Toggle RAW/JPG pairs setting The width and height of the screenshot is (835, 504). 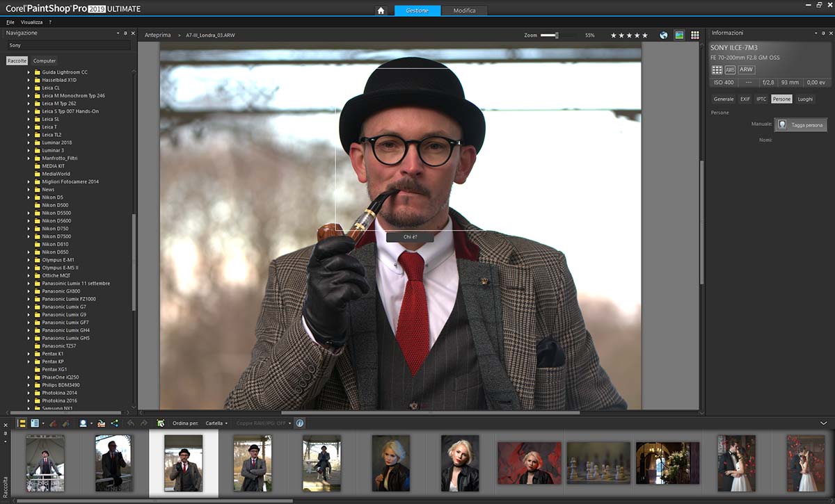[x=264, y=423]
